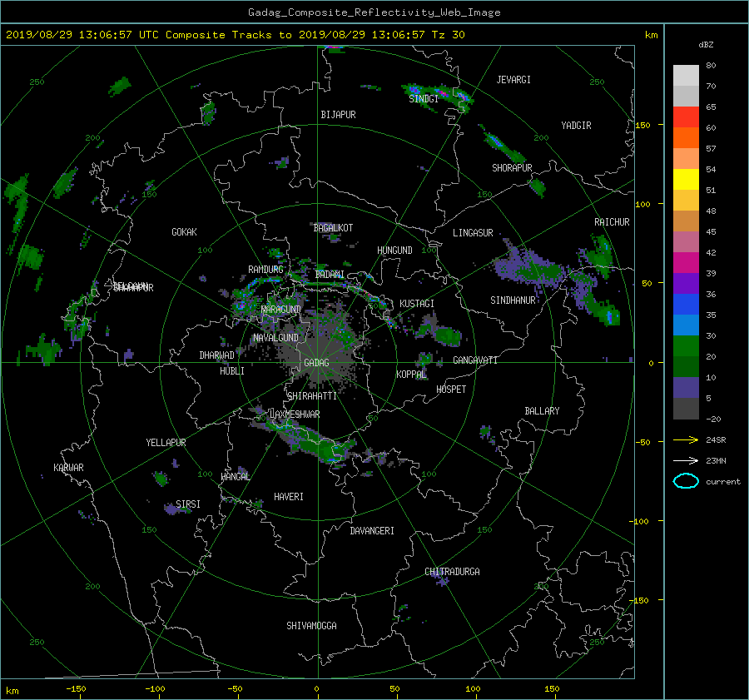The image size is (749, 700).
Task: Click the JEVARGI city label
Action: pos(513,80)
